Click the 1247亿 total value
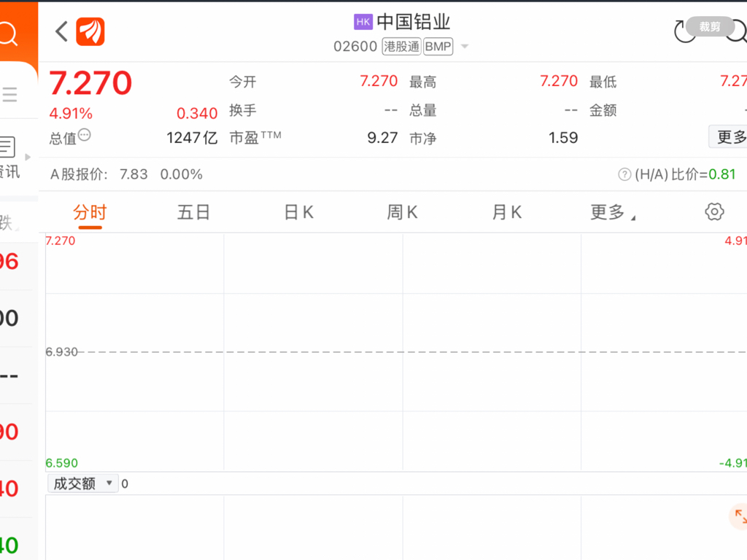The width and height of the screenshot is (747, 560). pyautogui.click(x=192, y=138)
